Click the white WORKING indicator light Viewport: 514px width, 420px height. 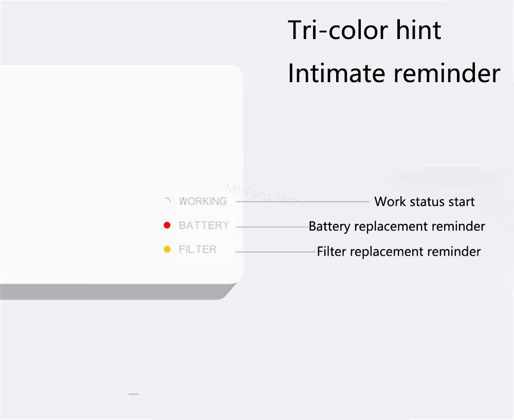(x=168, y=201)
